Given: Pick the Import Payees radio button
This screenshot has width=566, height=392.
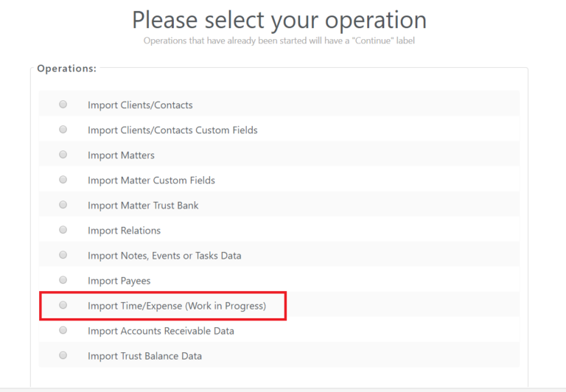Looking at the screenshot, I should (63, 280).
